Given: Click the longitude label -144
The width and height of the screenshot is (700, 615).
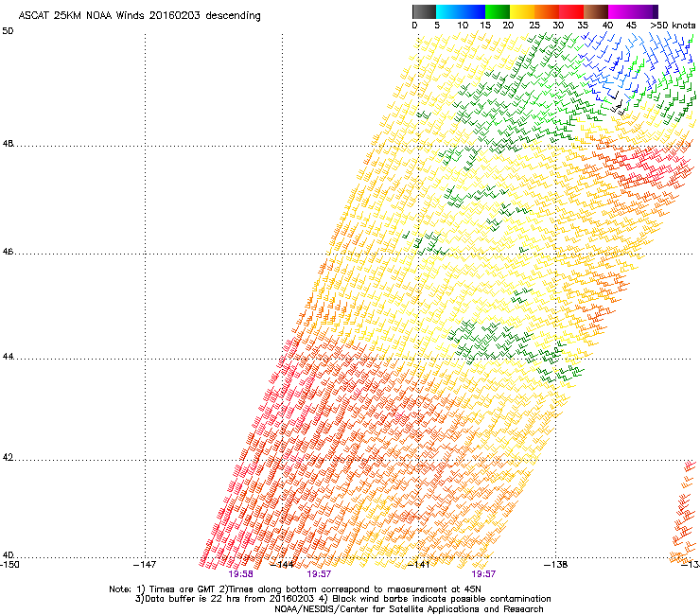Looking at the screenshot, I should 282,565.
